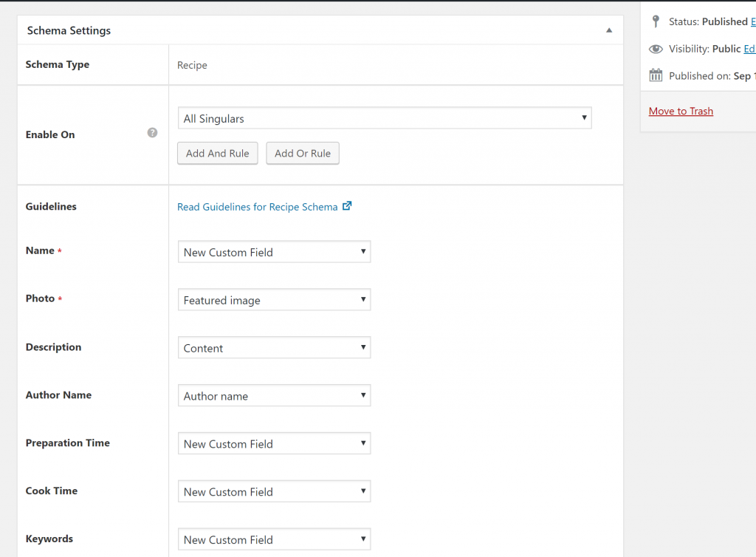
Task: Open the Cook Time dropdown
Action: (x=274, y=492)
